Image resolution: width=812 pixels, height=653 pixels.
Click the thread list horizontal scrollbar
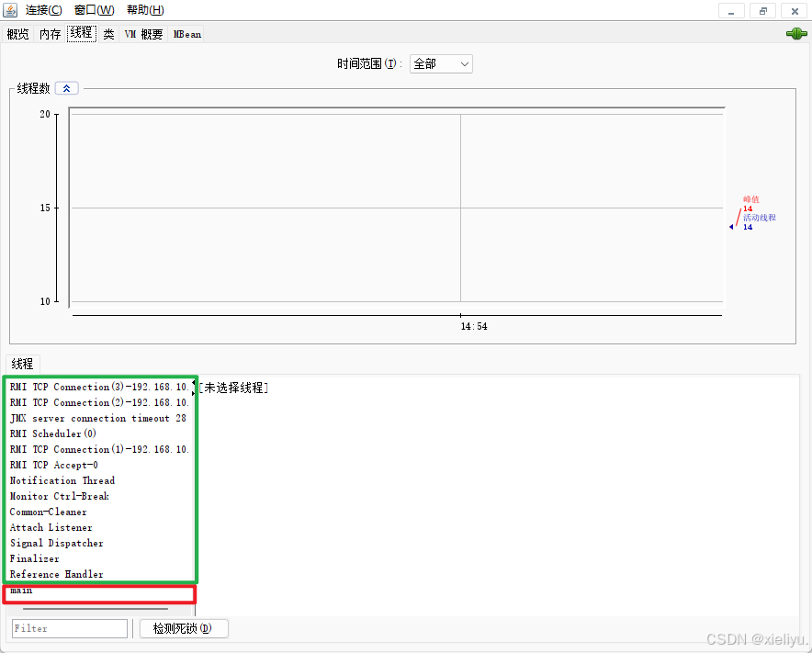(96, 609)
